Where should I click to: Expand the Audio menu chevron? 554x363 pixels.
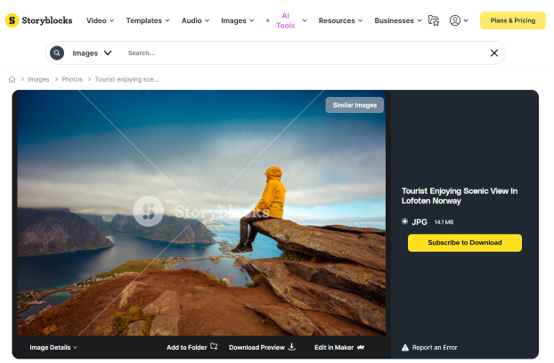(207, 21)
